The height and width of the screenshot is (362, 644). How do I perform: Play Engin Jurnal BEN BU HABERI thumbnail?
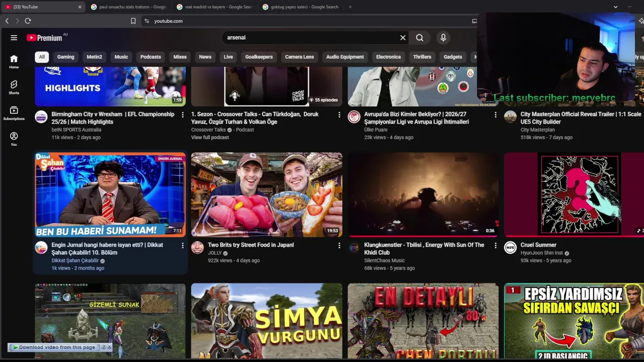click(x=110, y=195)
